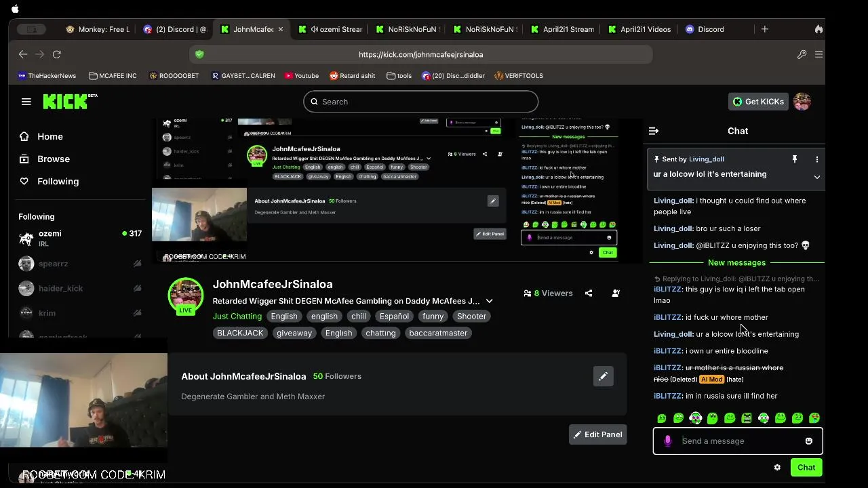Screen dimensions: 868x488
Task: Click the streamer's LIVE profile avatar
Action: 186,297
